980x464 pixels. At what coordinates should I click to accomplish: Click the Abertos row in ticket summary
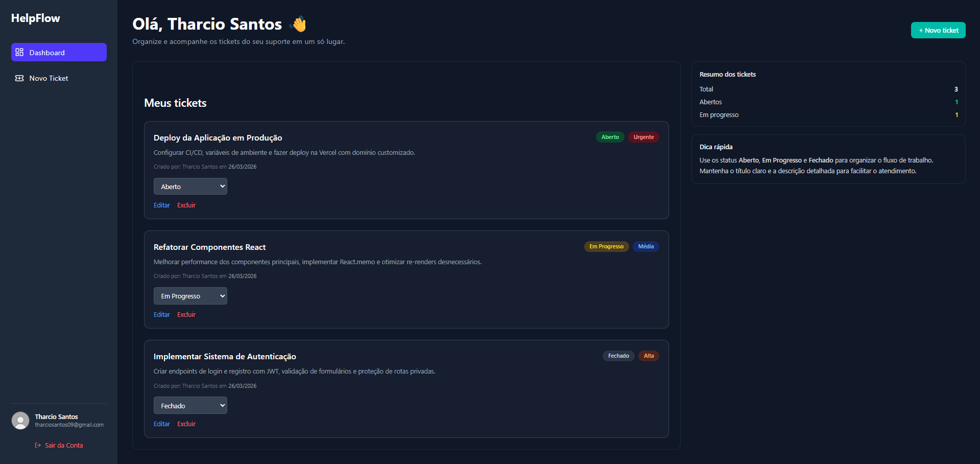[x=828, y=102]
